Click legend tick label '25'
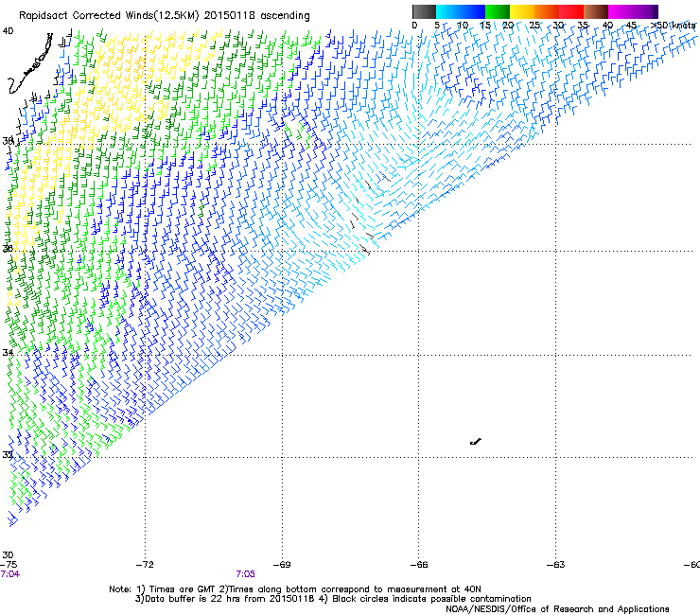This screenshot has width=700, height=615. pos(534,26)
